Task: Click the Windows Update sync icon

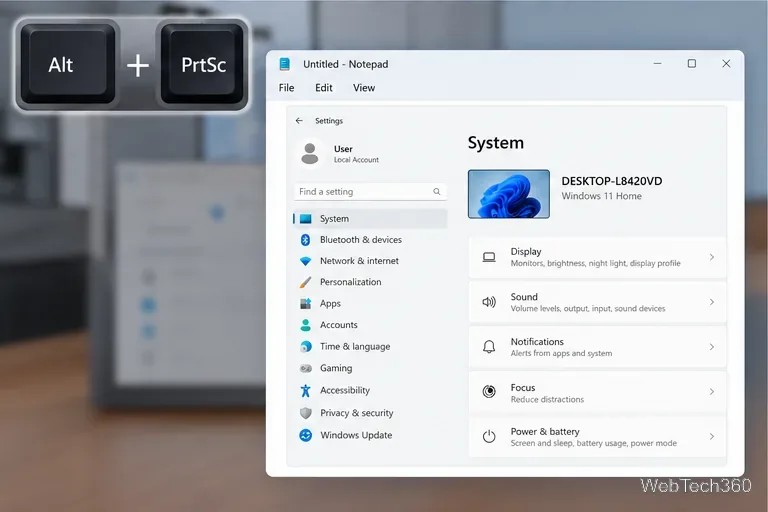Action: 306,435
